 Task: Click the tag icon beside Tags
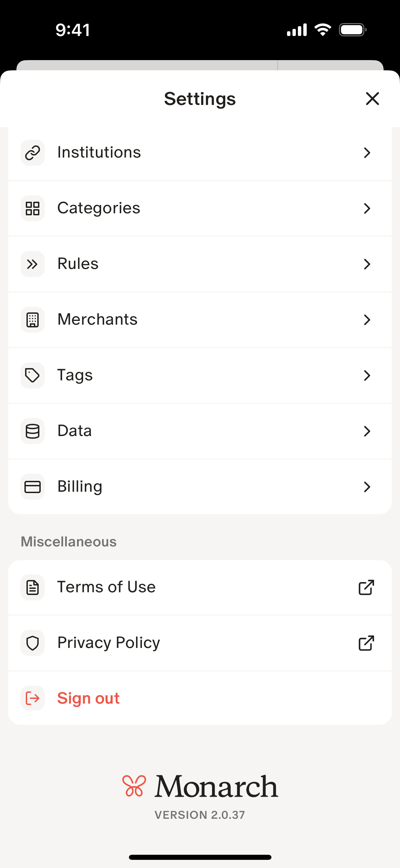coord(33,375)
